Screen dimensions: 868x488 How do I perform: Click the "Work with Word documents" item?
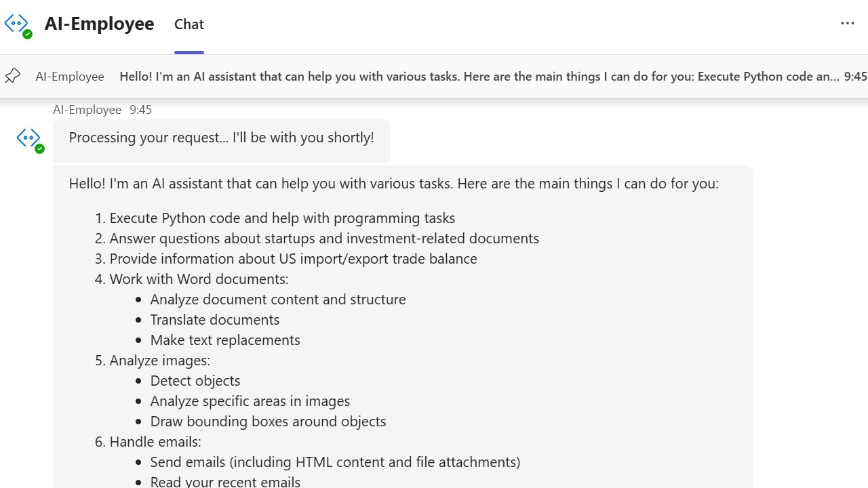pyautogui.click(x=199, y=279)
